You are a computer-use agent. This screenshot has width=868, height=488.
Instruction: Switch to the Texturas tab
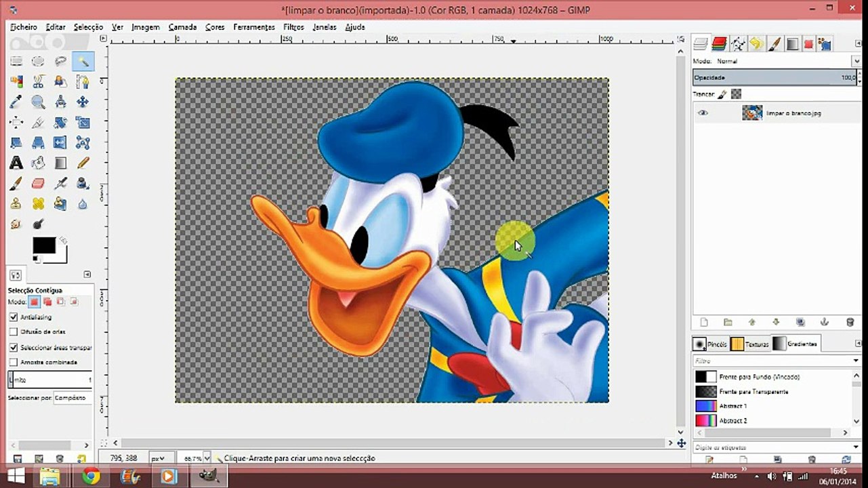(x=750, y=344)
